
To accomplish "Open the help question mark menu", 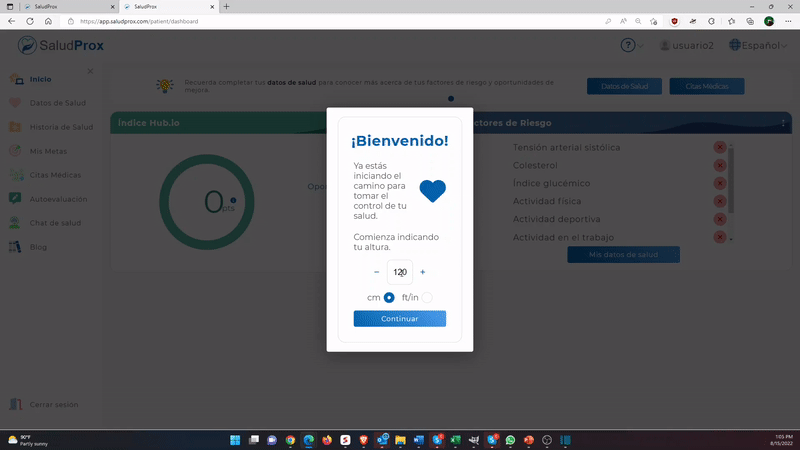I will point(632,45).
